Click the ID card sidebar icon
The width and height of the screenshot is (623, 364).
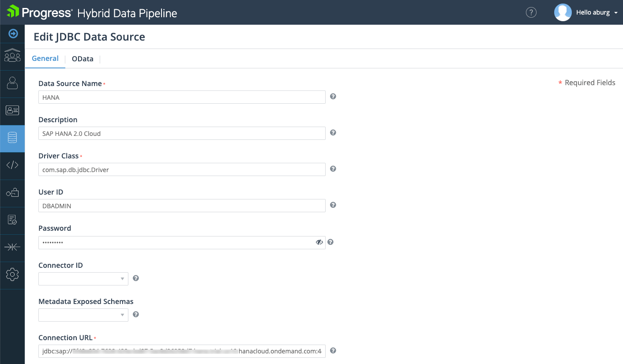tap(12, 110)
